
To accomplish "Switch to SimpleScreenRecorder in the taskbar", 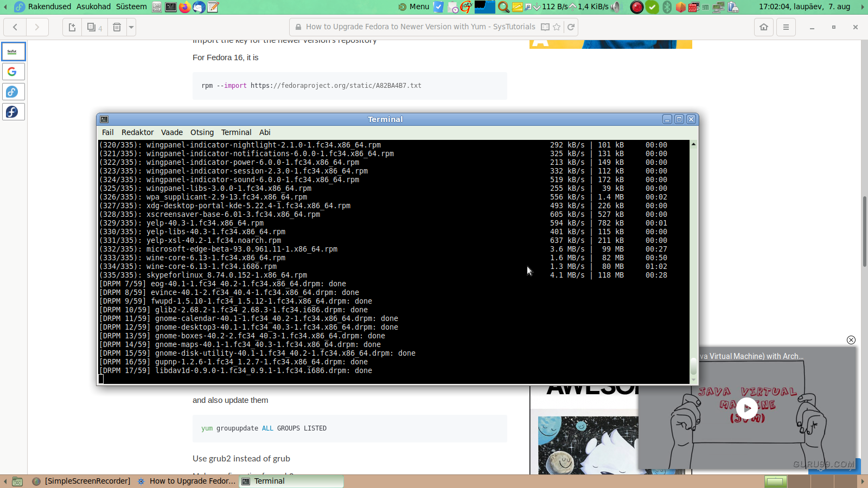I will [81, 481].
